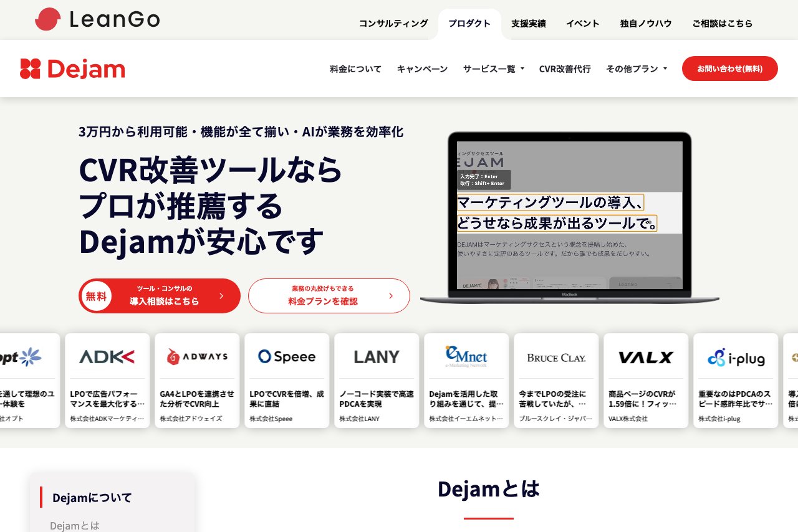Screen dimensions: 798x532
Task: Click the お問い合わせ(無料) button
Action: pos(730,69)
